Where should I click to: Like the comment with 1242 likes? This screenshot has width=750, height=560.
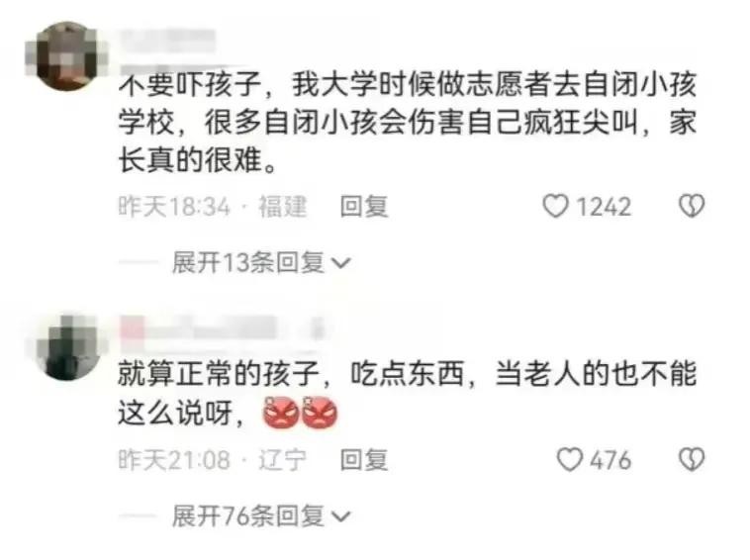555,207
